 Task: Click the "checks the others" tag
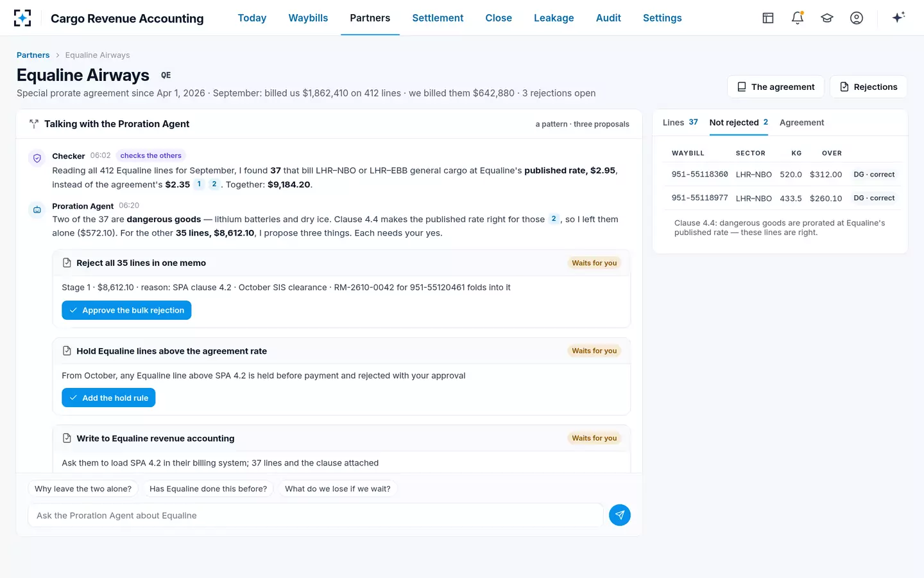click(151, 155)
